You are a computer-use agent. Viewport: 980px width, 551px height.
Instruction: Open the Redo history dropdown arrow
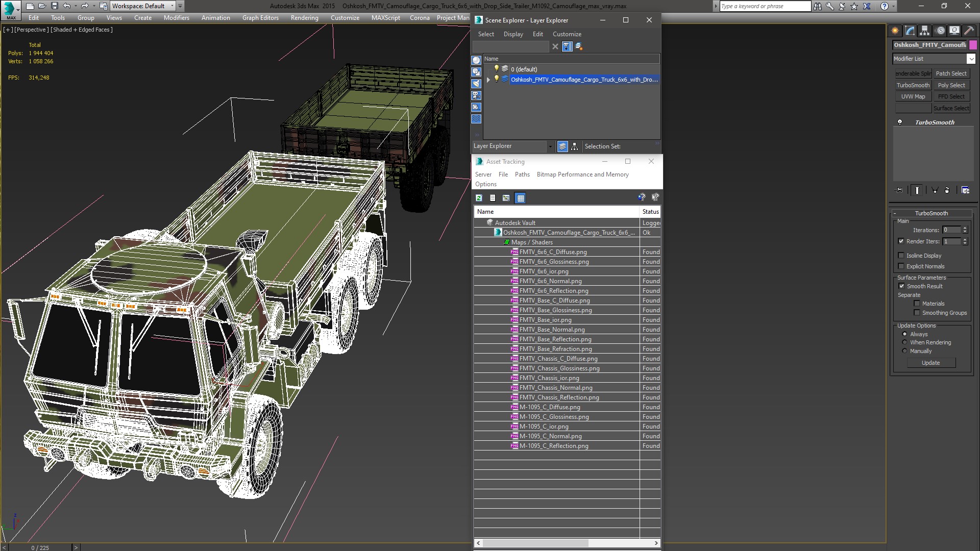[94, 6]
